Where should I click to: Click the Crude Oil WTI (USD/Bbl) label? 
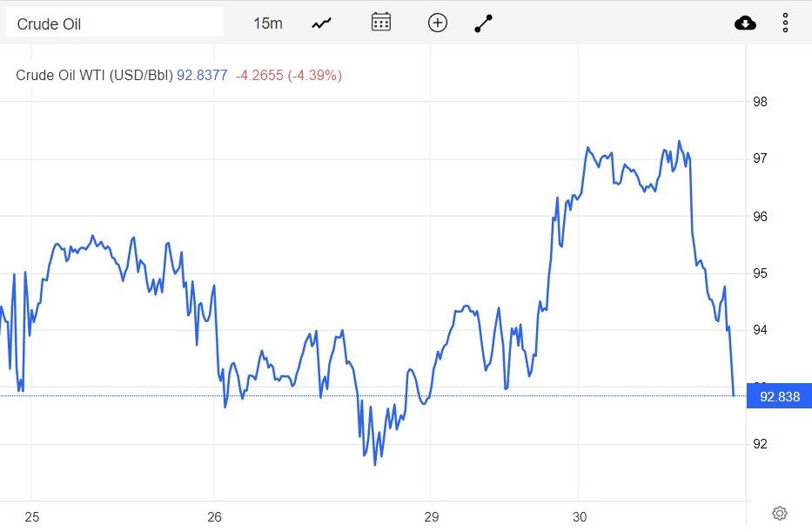(95, 76)
